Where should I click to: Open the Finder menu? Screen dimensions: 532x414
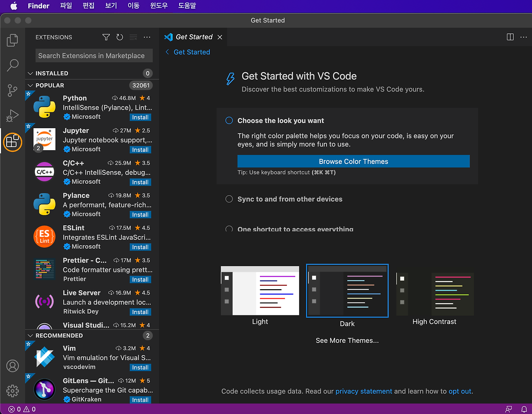[39, 6]
